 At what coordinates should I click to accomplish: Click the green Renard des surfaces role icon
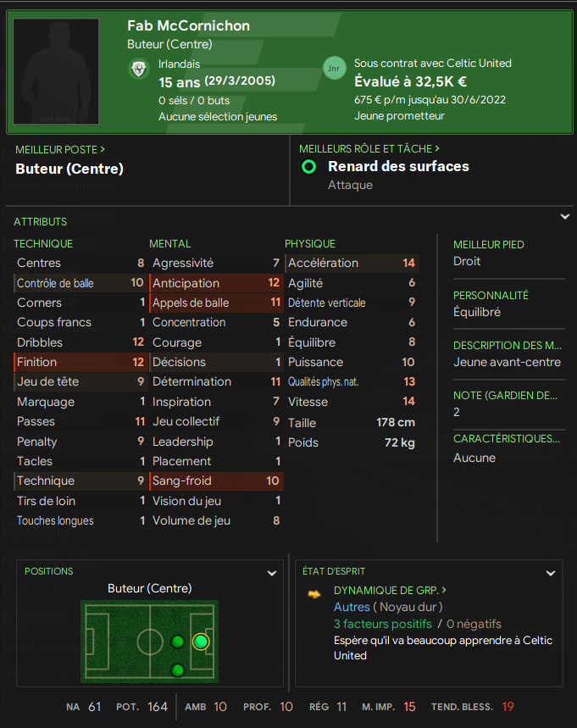tap(309, 167)
